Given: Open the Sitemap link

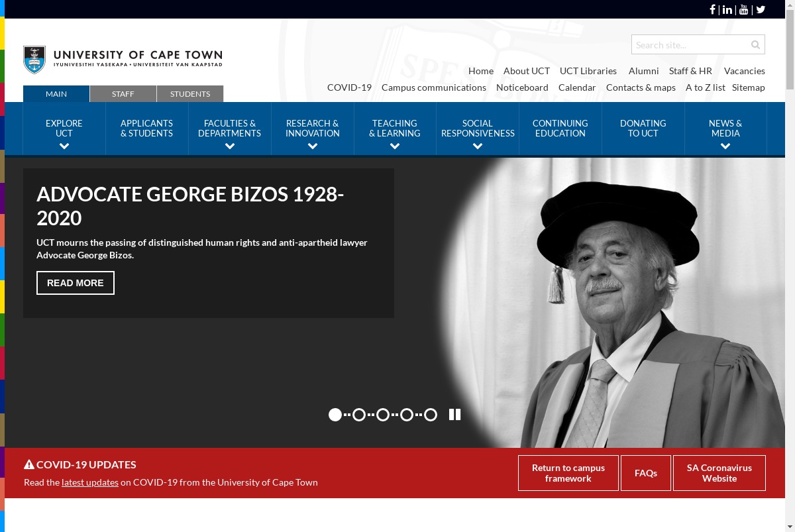Looking at the screenshot, I should [749, 87].
